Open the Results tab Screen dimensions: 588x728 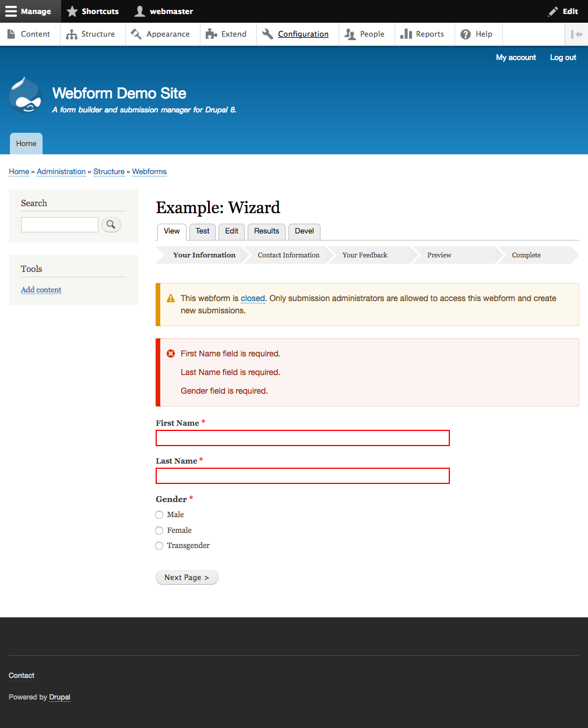[266, 231]
